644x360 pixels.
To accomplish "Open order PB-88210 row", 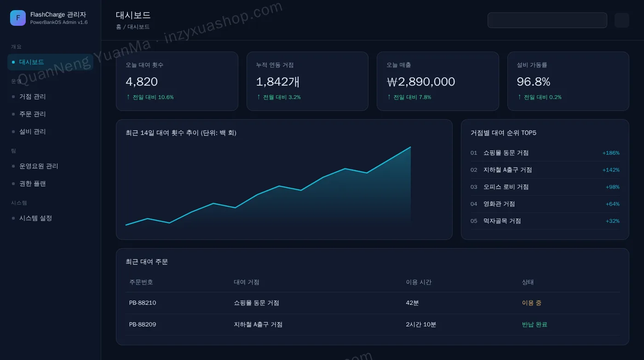I will [x=373, y=303].
